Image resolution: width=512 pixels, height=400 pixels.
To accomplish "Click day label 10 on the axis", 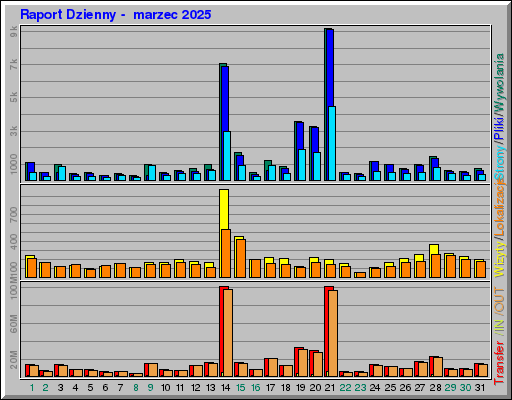I will [165, 388].
